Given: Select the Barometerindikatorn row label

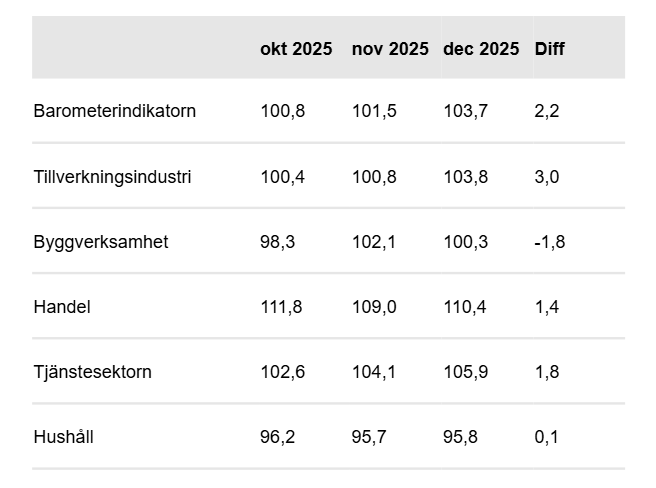Looking at the screenshot, I should tap(114, 111).
